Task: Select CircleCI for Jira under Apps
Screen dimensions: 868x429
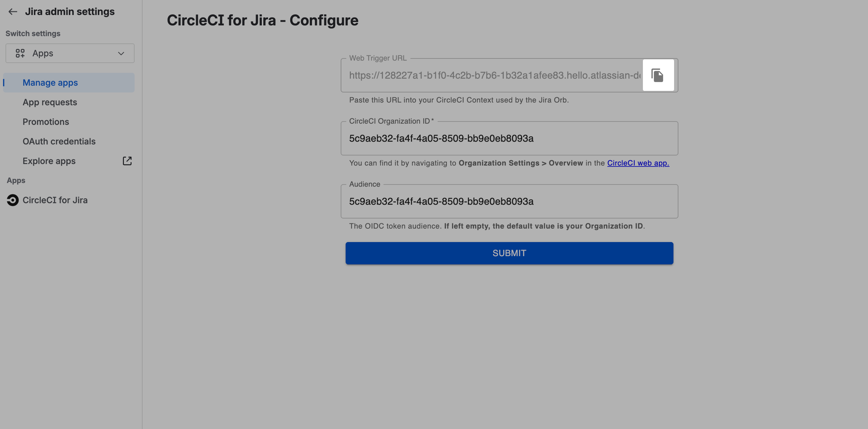Action: point(55,200)
